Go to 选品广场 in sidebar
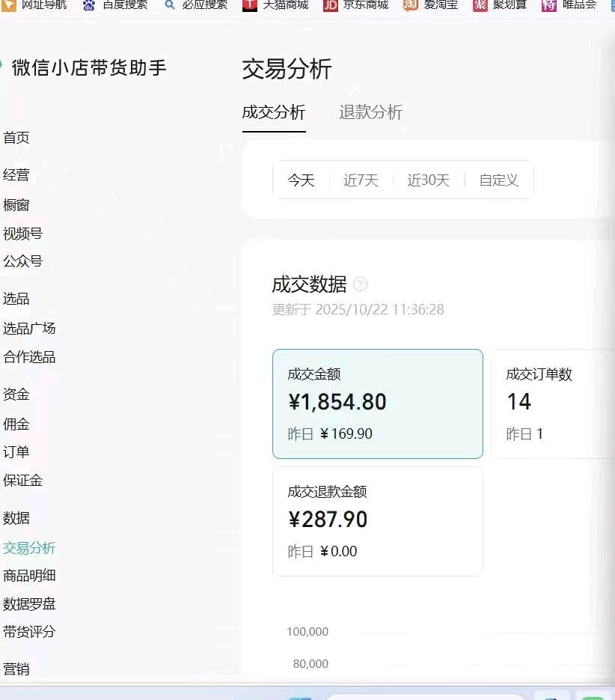 [29, 329]
